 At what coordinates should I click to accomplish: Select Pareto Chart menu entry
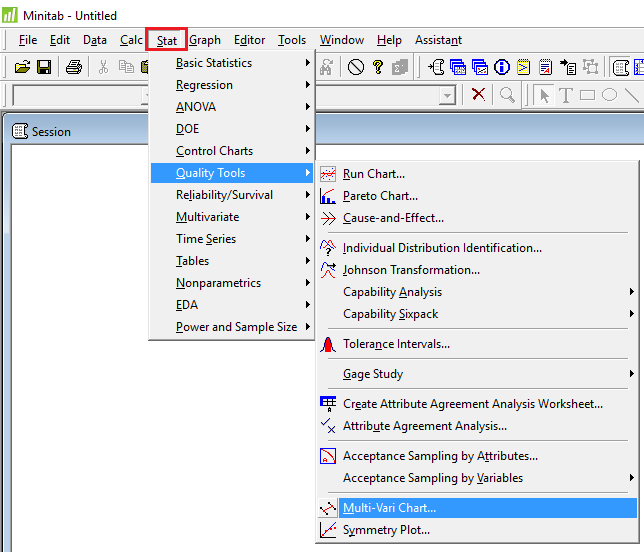(380, 196)
